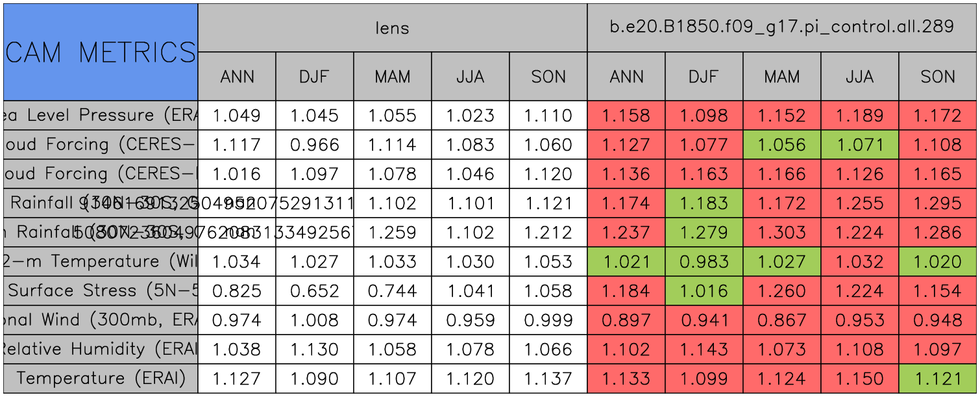Image resolution: width=980 pixels, height=397 pixels.
Task: Select the Sea Level Pressure row label
Action: [x=101, y=116]
